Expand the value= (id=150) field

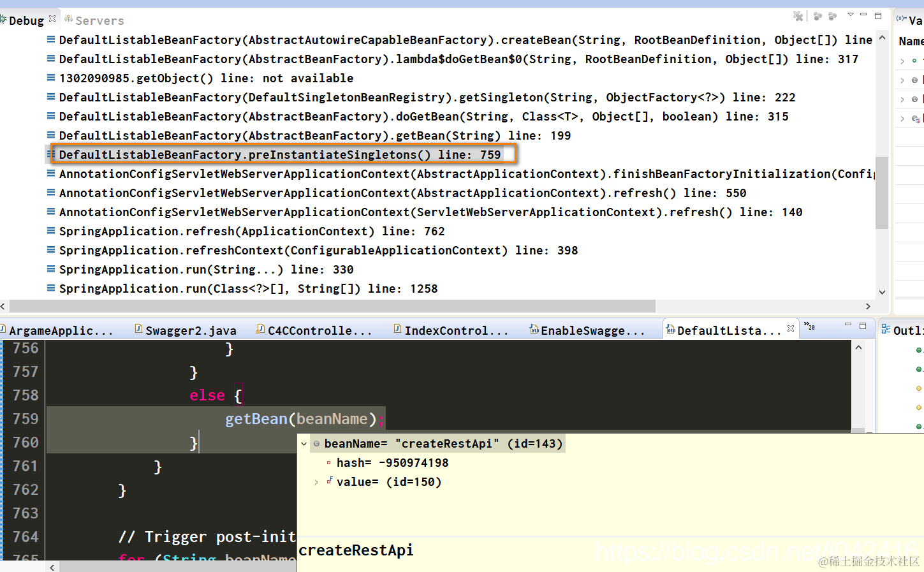316,482
